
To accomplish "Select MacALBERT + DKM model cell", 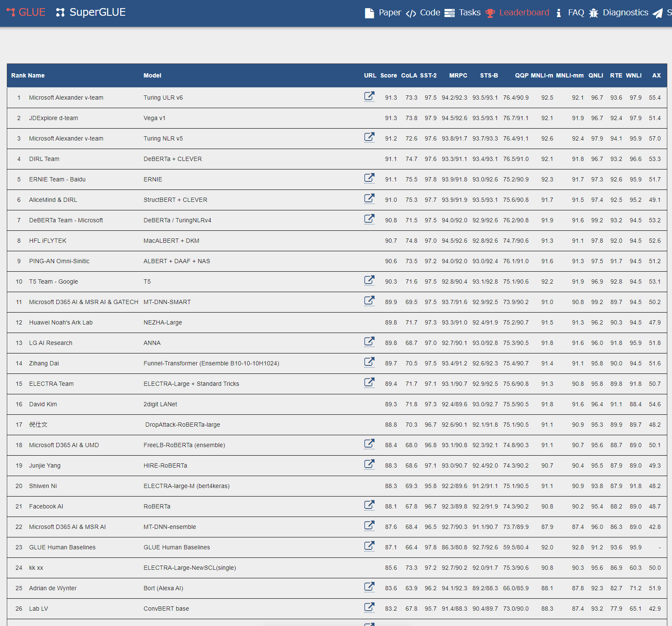I will (171, 241).
